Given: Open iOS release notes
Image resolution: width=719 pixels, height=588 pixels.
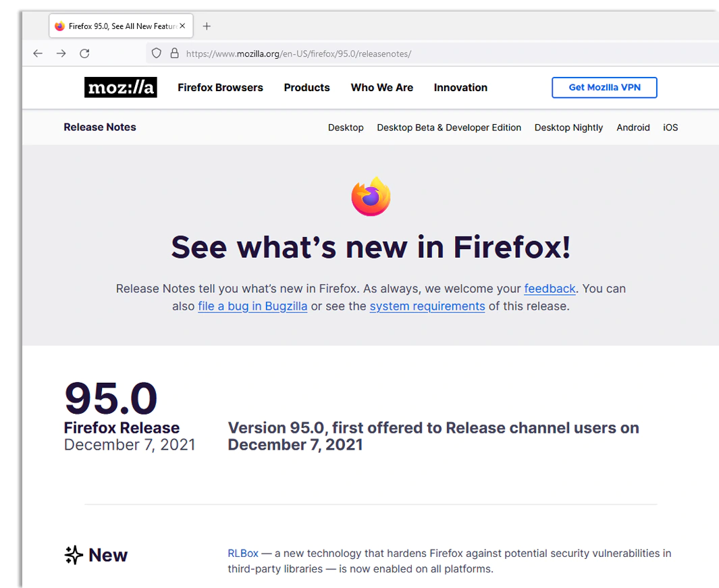Looking at the screenshot, I should point(670,128).
